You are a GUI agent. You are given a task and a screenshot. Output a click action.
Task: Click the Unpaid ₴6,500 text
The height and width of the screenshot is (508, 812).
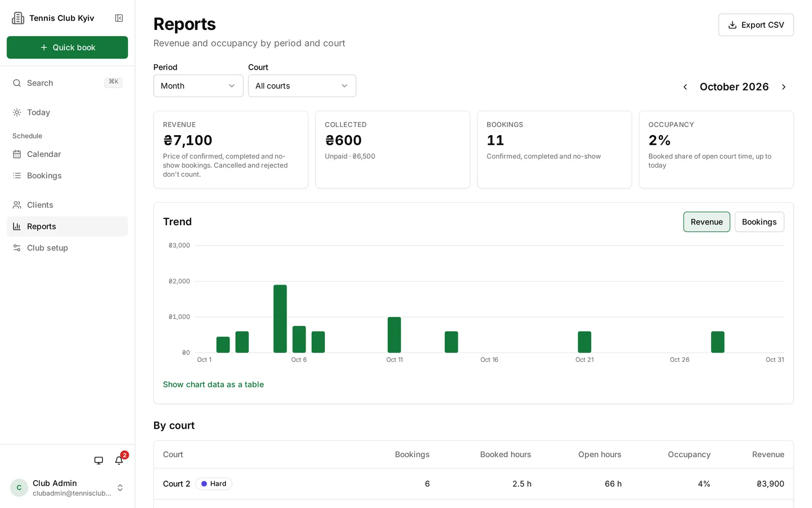point(350,156)
